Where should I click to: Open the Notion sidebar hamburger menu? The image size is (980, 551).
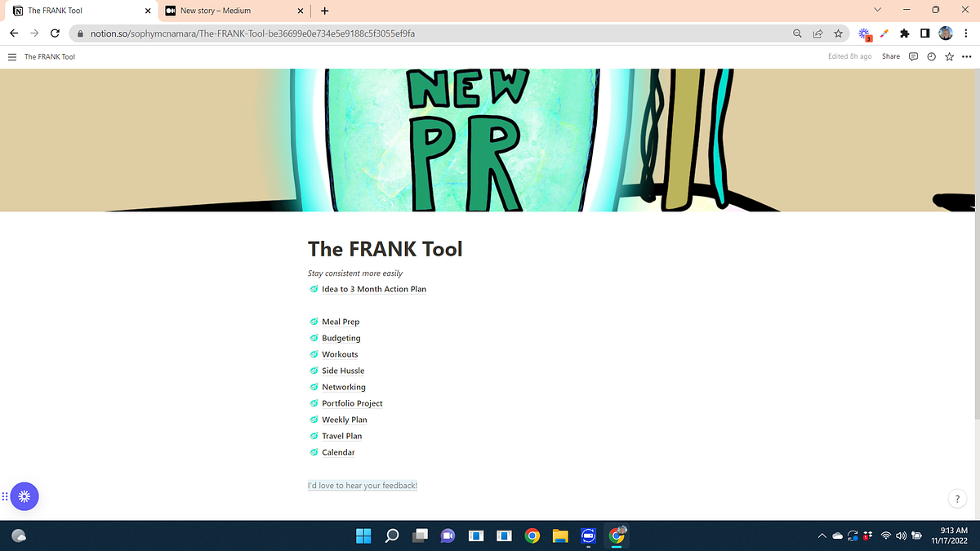(11, 56)
